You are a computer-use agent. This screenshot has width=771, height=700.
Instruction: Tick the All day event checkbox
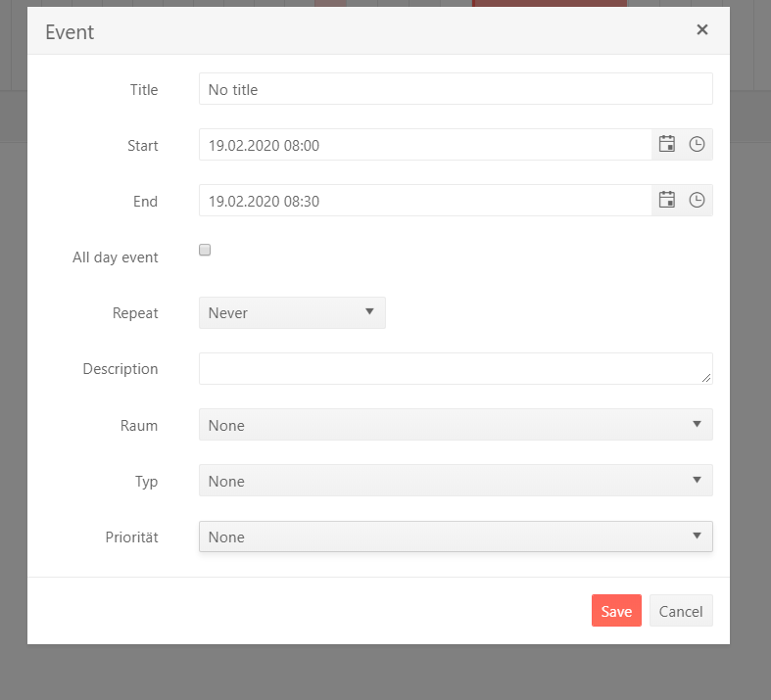click(x=205, y=250)
